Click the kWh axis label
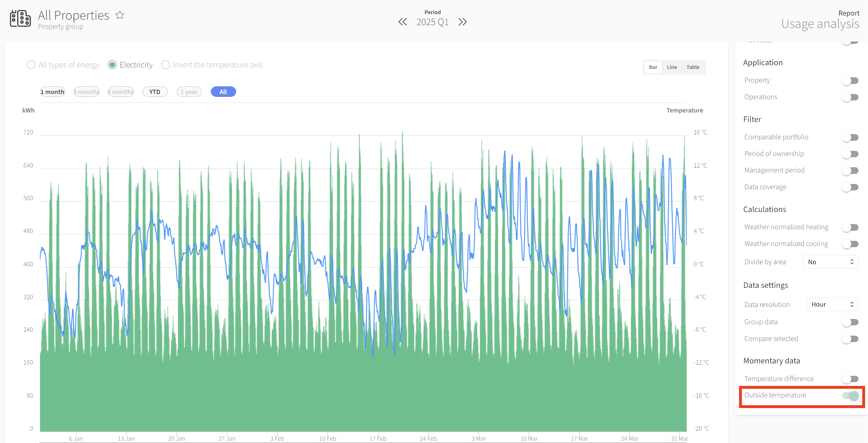This screenshot has height=443, width=868. (x=28, y=110)
